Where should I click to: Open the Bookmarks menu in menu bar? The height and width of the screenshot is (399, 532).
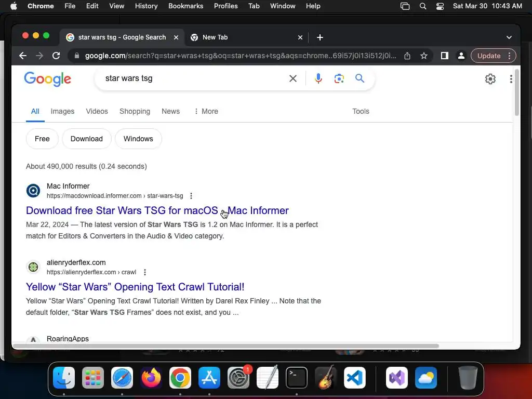[185, 6]
